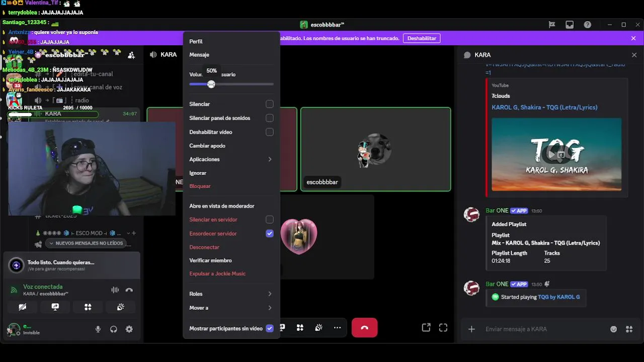
Task: Open the radio voice channel
Action: tap(82, 101)
